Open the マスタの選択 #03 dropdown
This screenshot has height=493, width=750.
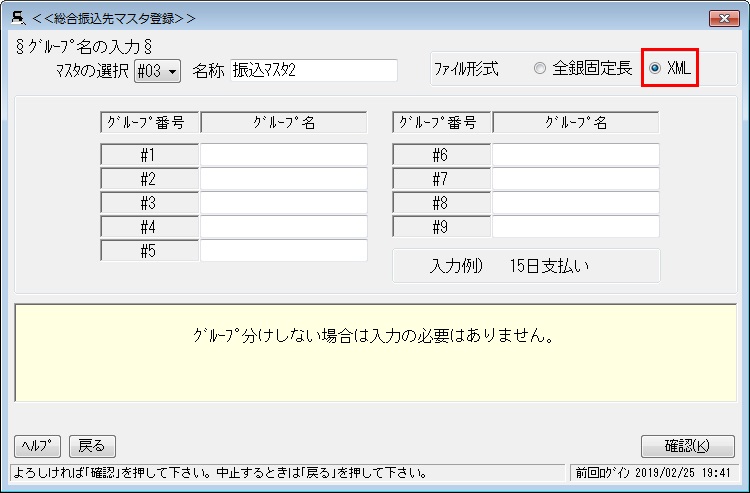click(157, 71)
